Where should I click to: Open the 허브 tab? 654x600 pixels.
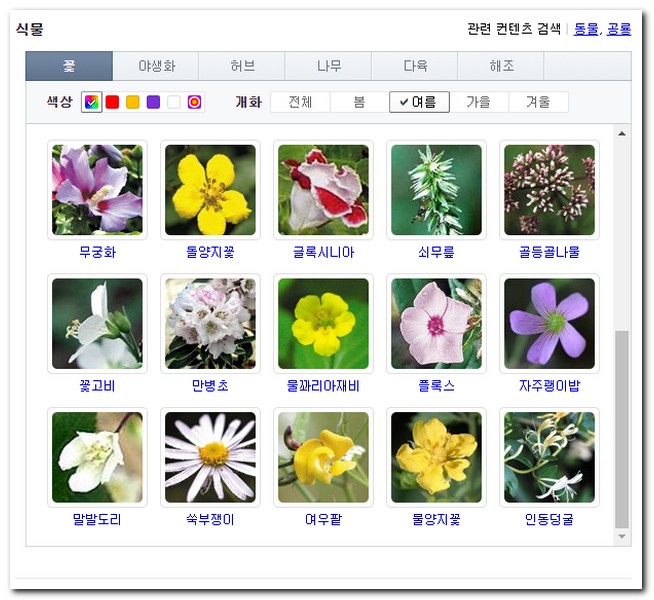click(242, 66)
